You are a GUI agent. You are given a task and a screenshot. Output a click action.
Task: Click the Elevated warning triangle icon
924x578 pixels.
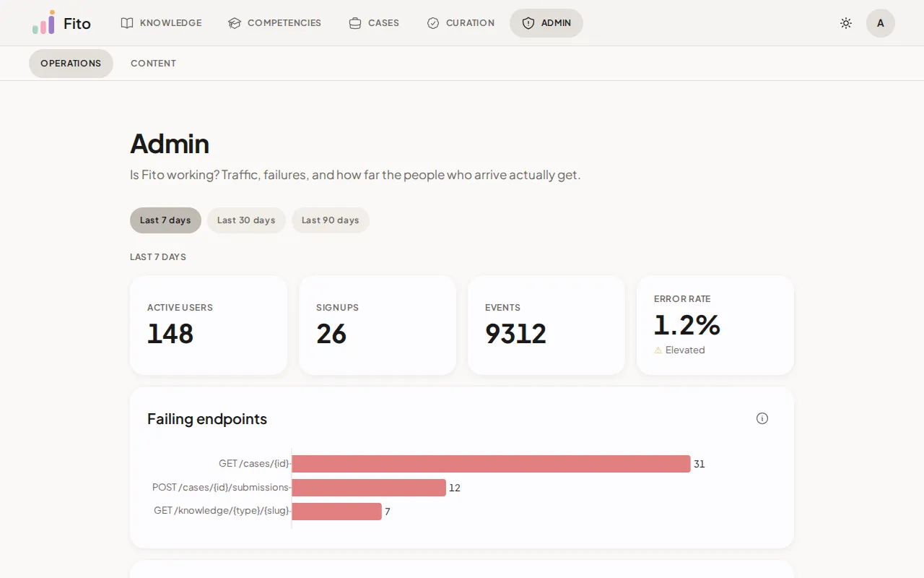[658, 350]
